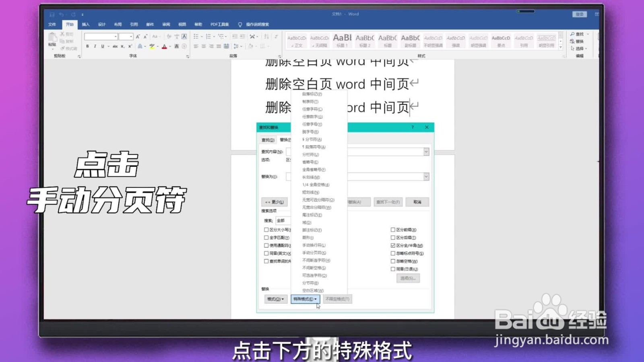This screenshot has width=644, height=362.
Task: Expand the 替换为 combo box dropdown
Action: [426, 177]
